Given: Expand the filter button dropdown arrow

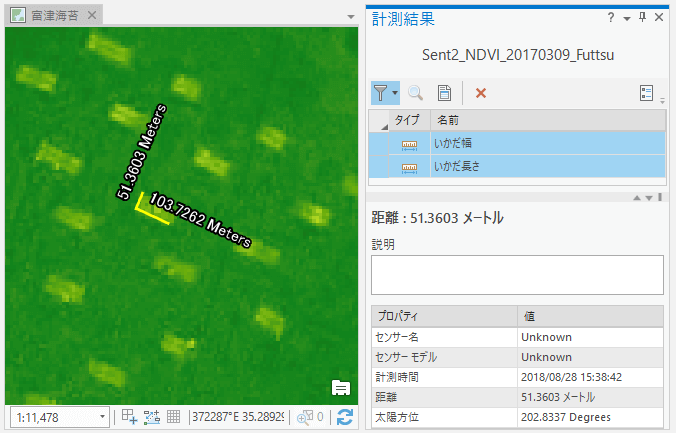Looking at the screenshot, I should click(x=396, y=93).
